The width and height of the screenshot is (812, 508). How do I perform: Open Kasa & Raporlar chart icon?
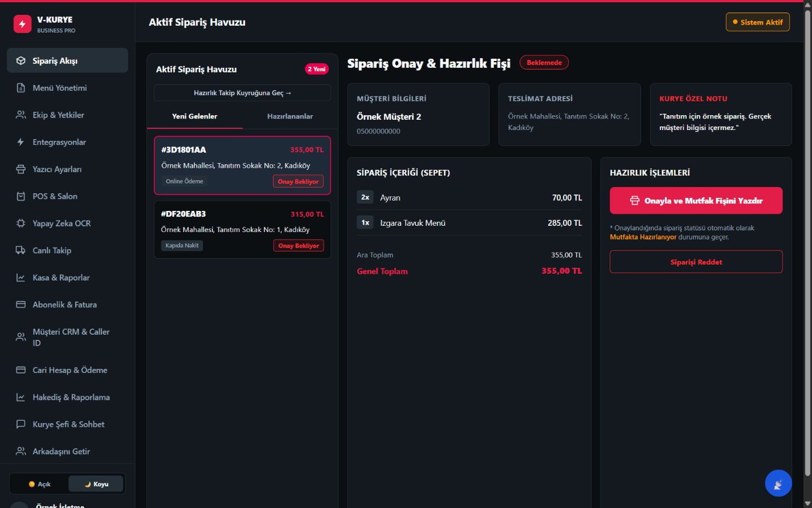21,278
